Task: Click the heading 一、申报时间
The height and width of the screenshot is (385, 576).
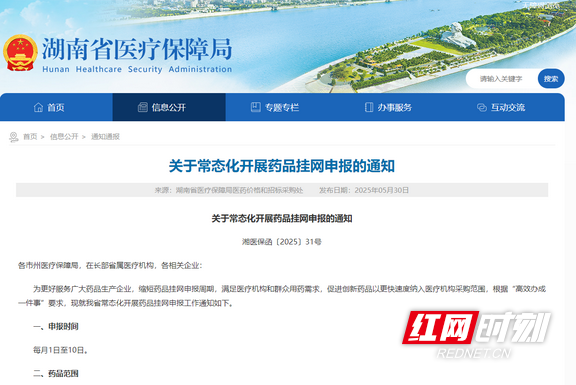Action: (x=56, y=326)
